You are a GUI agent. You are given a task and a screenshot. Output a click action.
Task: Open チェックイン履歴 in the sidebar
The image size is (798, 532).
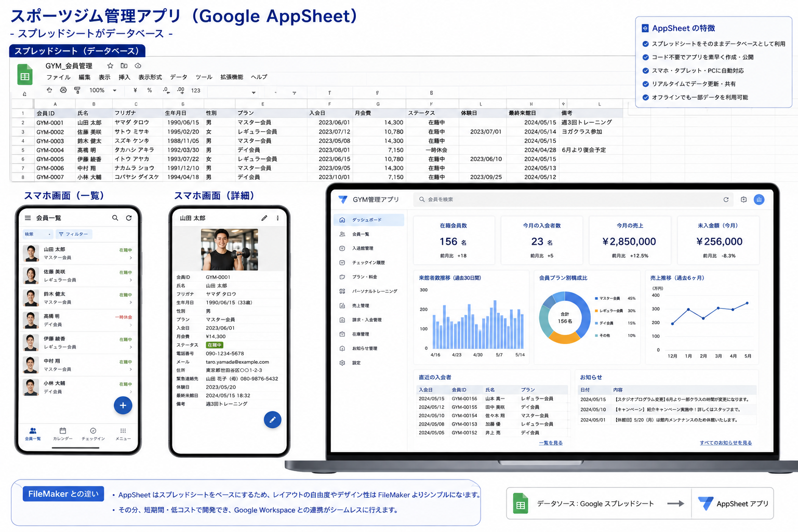pos(369,263)
